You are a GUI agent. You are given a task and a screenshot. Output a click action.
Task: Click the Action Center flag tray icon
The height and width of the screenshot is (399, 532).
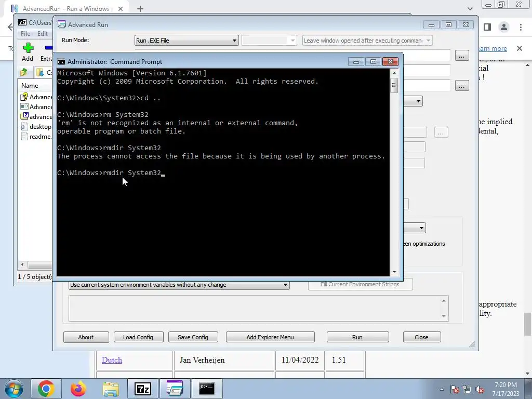click(x=455, y=389)
